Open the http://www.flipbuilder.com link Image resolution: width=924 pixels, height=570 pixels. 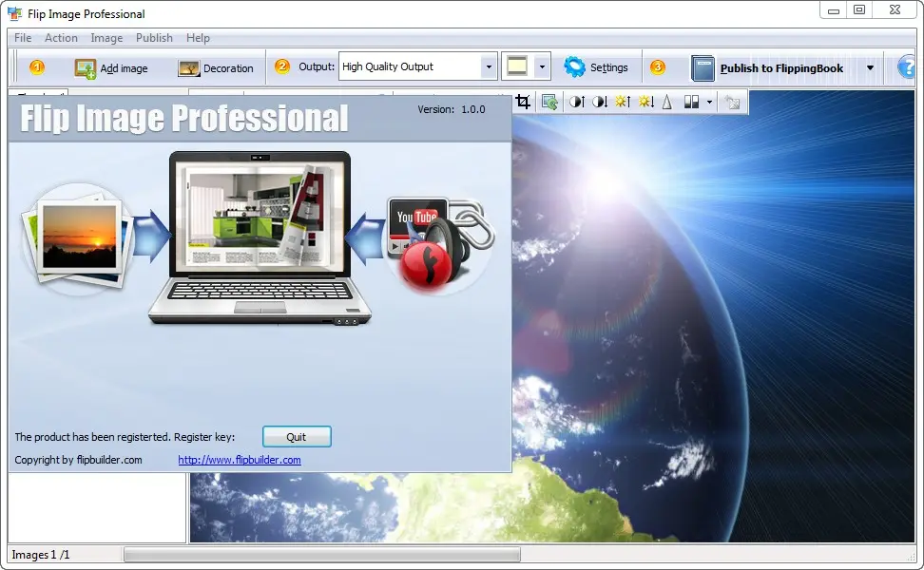240,460
